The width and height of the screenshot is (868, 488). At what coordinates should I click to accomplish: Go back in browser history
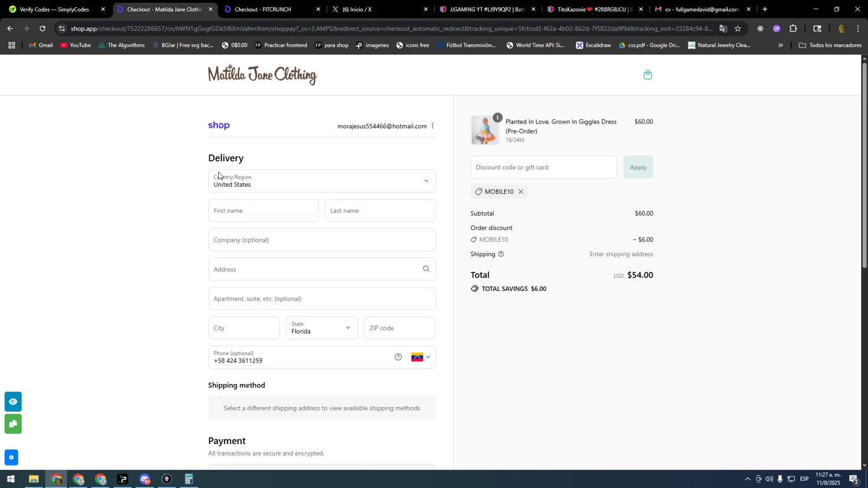[x=10, y=28]
